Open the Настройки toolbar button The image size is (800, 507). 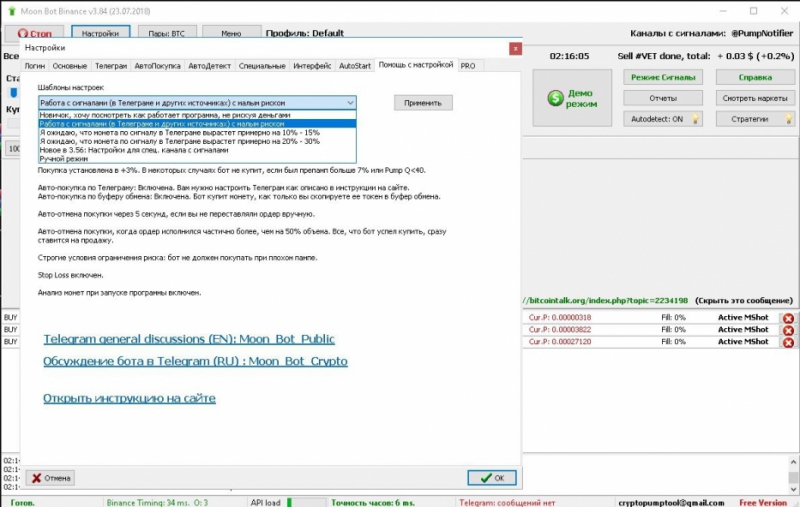(x=100, y=33)
